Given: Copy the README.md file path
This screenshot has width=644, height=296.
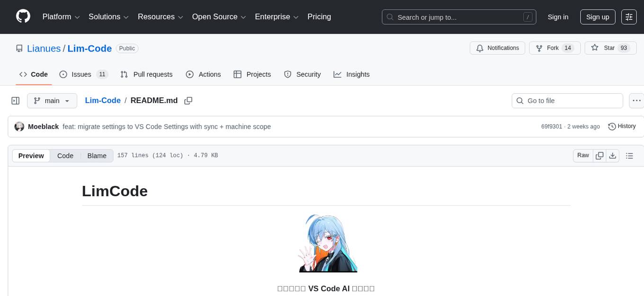Looking at the screenshot, I should [188, 100].
